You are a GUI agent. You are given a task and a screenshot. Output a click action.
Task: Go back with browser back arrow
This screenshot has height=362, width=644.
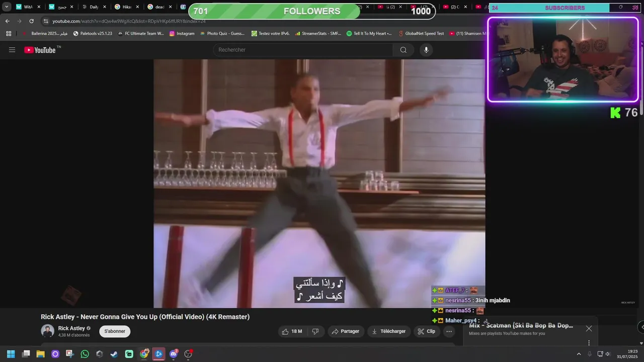[x=8, y=21]
